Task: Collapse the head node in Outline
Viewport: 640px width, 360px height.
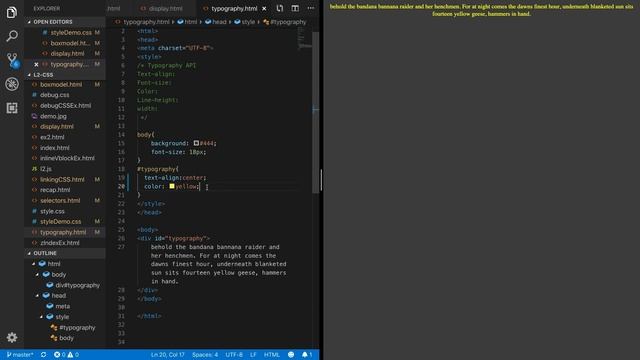Action: [38, 295]
